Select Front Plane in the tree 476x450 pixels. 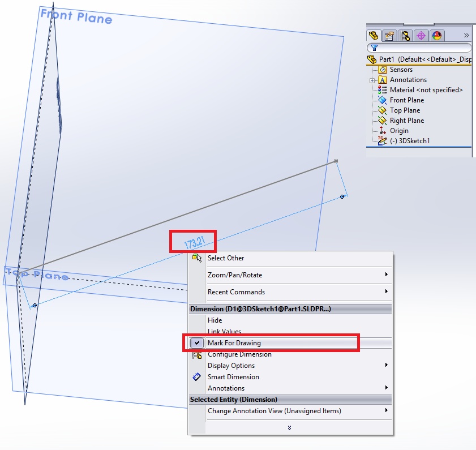click(x=407, y=100)
